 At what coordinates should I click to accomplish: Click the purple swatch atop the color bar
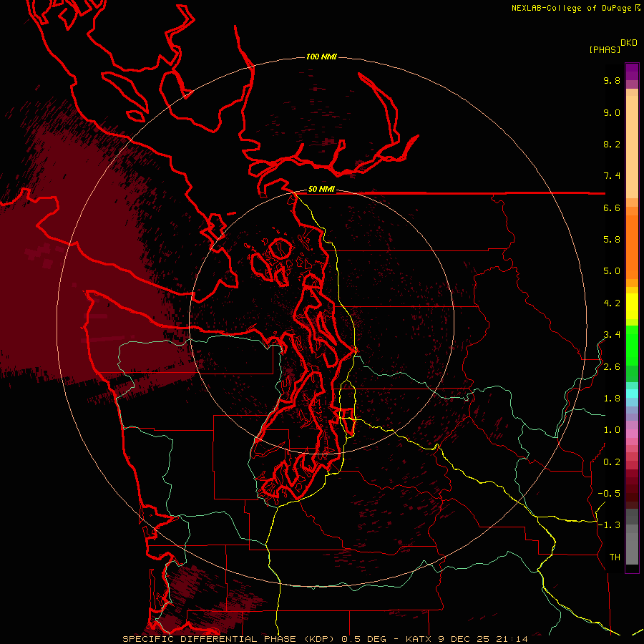632,72
